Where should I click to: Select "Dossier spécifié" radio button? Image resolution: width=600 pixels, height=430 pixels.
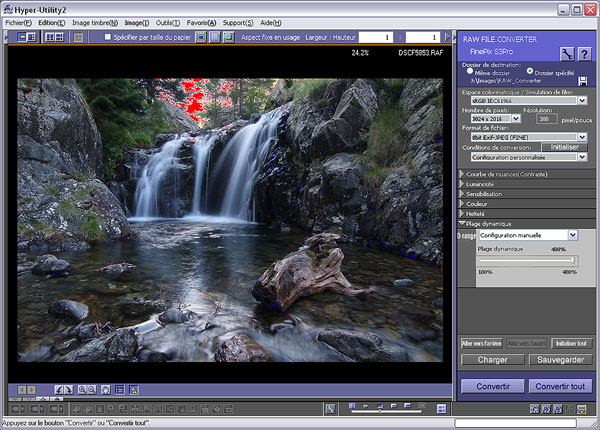click(530, 73)
